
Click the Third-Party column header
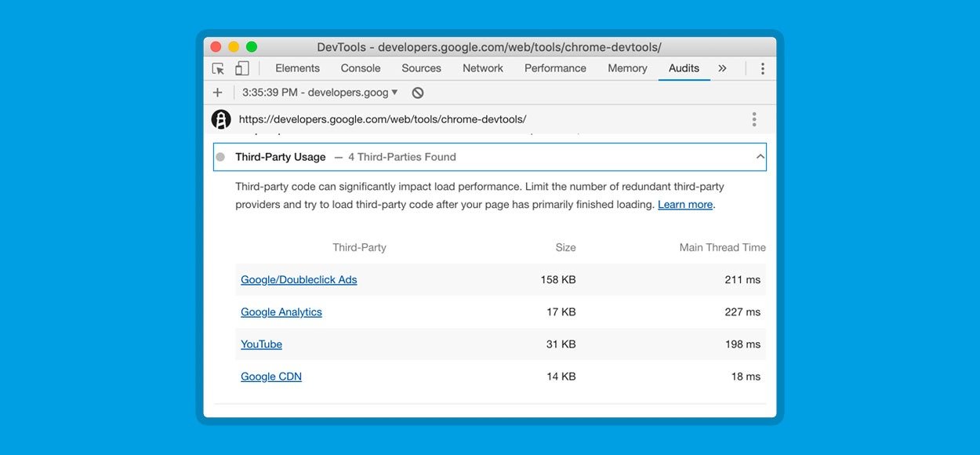[x=359, y=247]
